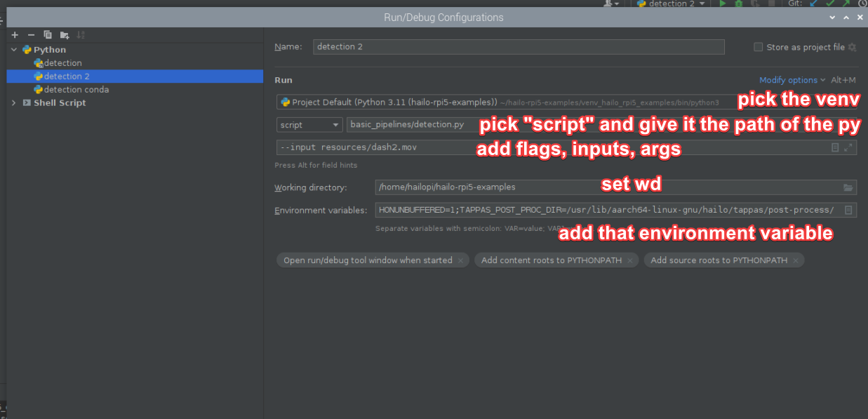Screen dimensions: 868x419
Task: Collapse the Python configurations tree node
Action: pos(14,50)
